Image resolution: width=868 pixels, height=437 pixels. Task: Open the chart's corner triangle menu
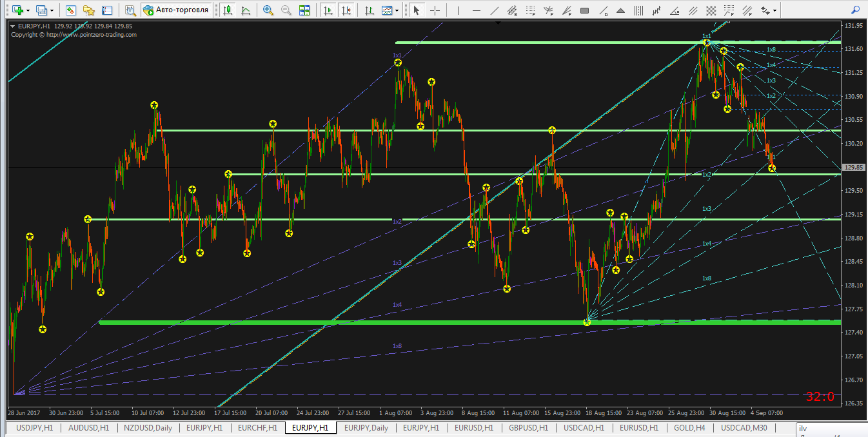point(13,26)
